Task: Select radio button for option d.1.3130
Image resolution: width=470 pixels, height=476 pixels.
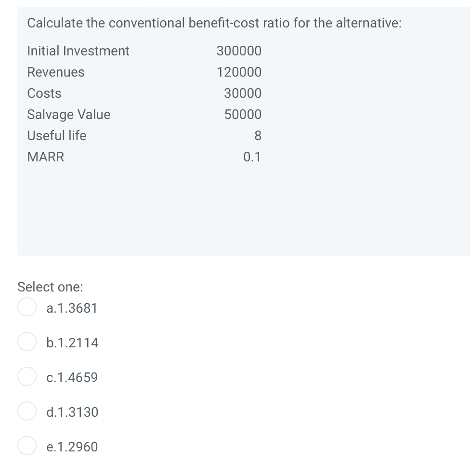Action: (x=27, y=411)
